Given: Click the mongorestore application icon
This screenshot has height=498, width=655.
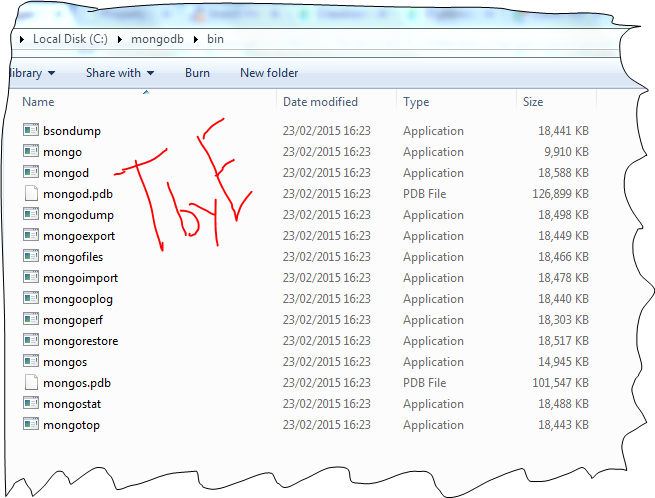Looking at the screenshot, I should (x=31, y=340).
